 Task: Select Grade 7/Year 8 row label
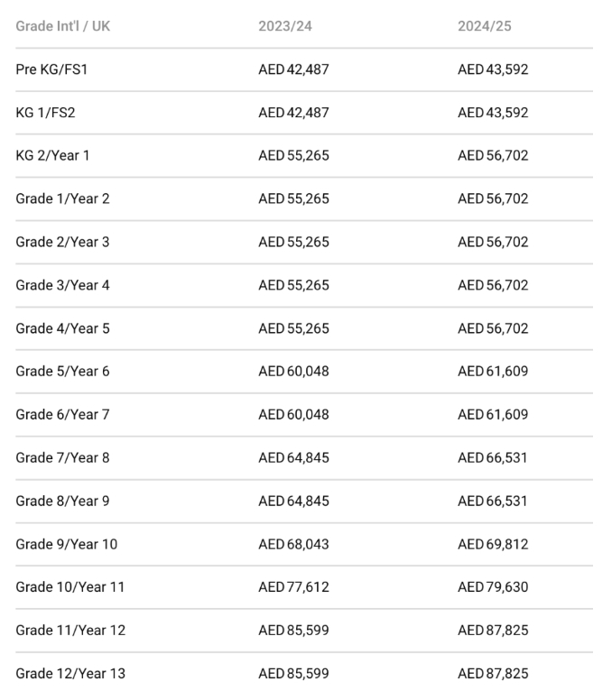(x=62, y=458)
